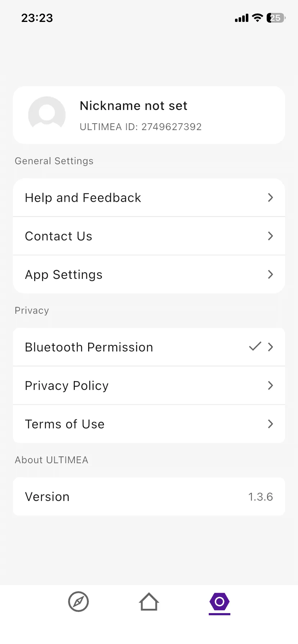Tap the Version 1.3.6 row
Viewport: 298px width, 644px height.
[x=149, y=497]
